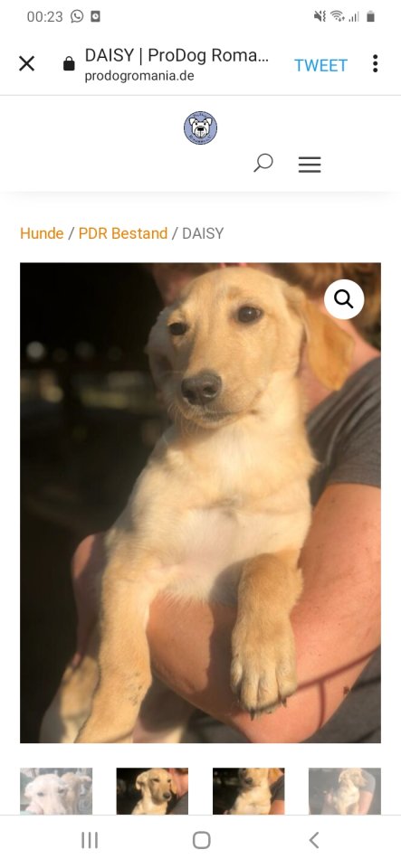Select the third gallery thumbnail
Image resolution: width=401 pixels, height=868 pixels.
pyautogui.click(x=249, y=790)
